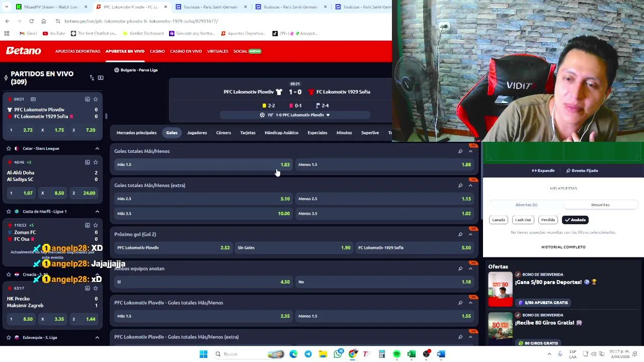The image size is (644, 362).
Task: Open WhatsApp from the taskbar
Action: click(x=338, y=354)
